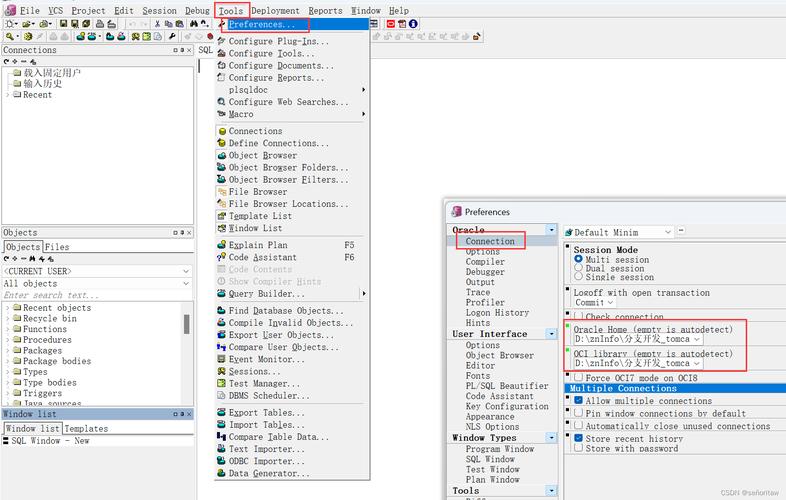
Task: Select the Packages tree folder
Action: point(42,350)
